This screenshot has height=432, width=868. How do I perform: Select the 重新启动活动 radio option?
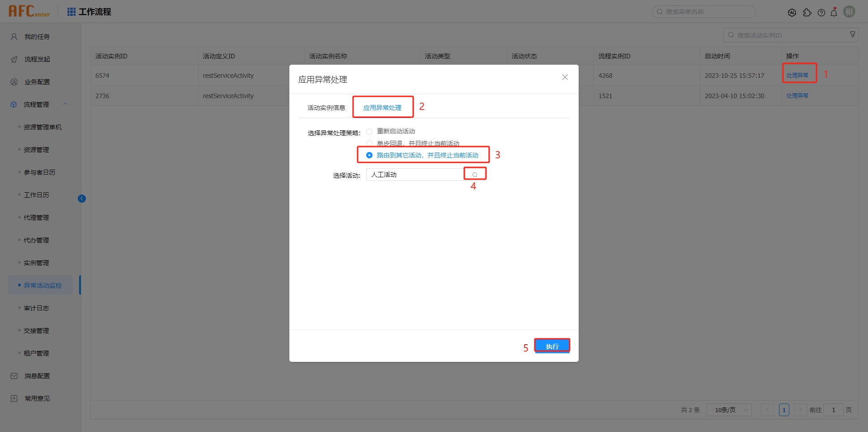tap(369, 132)
